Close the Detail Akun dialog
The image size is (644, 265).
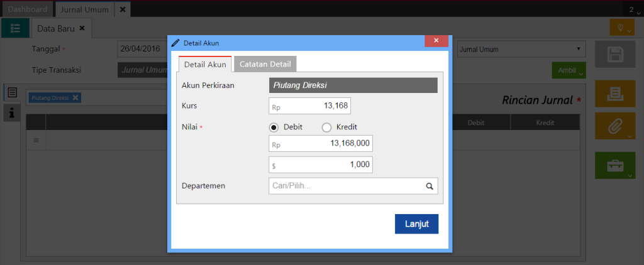click(436, 41)
